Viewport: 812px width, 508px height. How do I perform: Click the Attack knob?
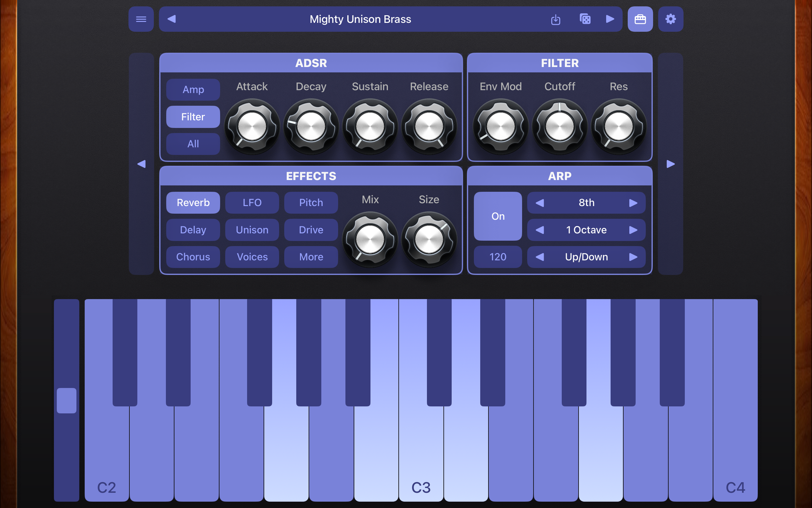click(252, 127)
